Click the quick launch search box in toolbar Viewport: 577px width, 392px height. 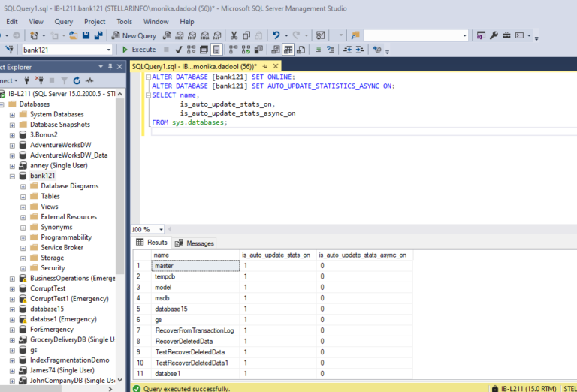click(x=415, y=35)
